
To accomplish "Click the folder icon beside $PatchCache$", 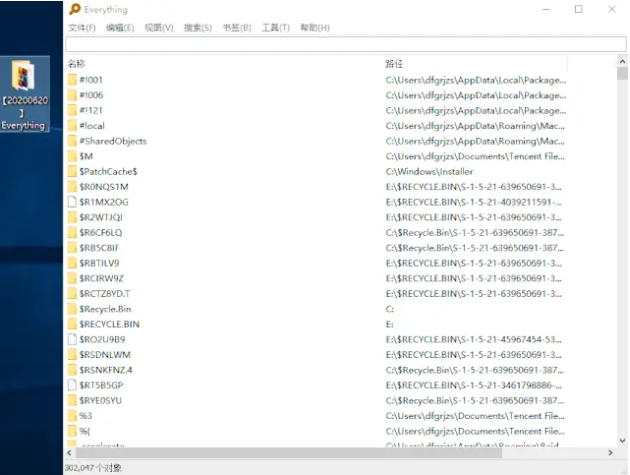I will click(x=72, y=172).
